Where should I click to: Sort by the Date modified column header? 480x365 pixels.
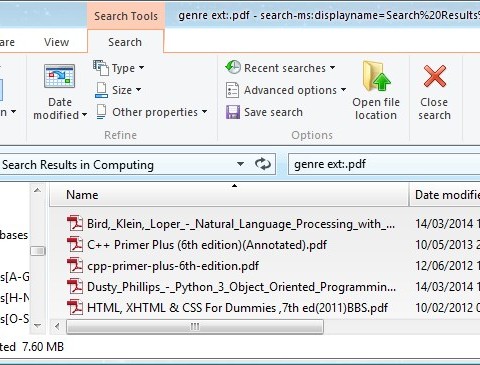coord(445,195)
